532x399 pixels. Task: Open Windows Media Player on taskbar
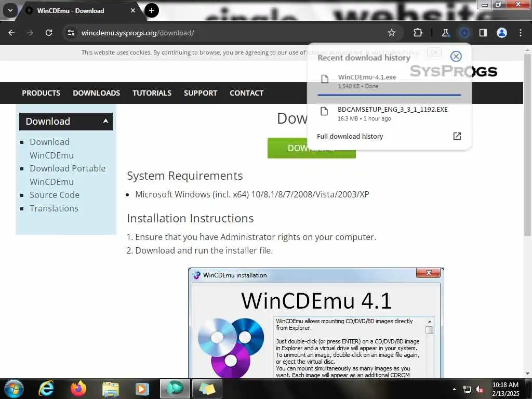142,389
